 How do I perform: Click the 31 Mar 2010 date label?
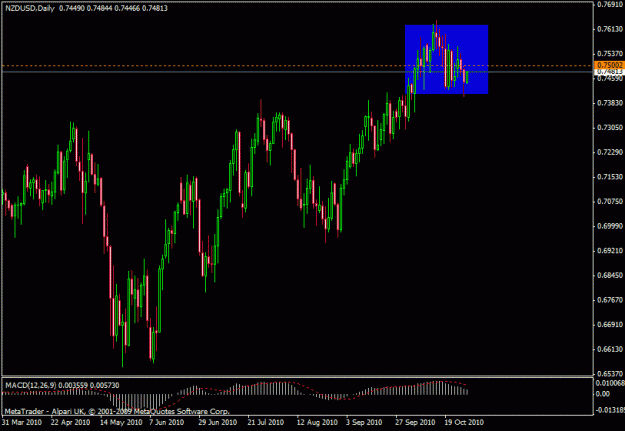click(x=22, y=422)
